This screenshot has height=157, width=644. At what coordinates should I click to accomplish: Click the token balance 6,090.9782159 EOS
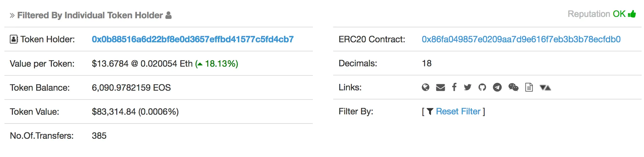[x=131, y=88]
